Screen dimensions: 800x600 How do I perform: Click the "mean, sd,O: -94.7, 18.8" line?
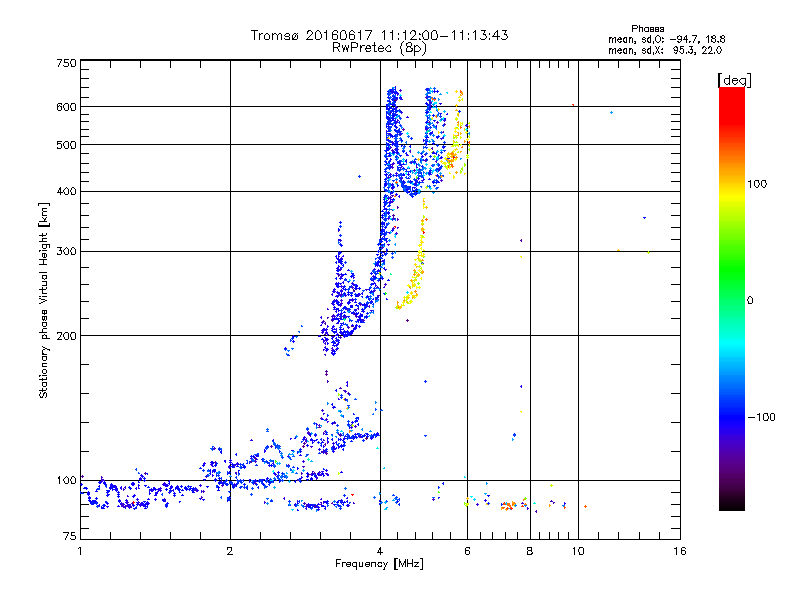click(666, 39)
